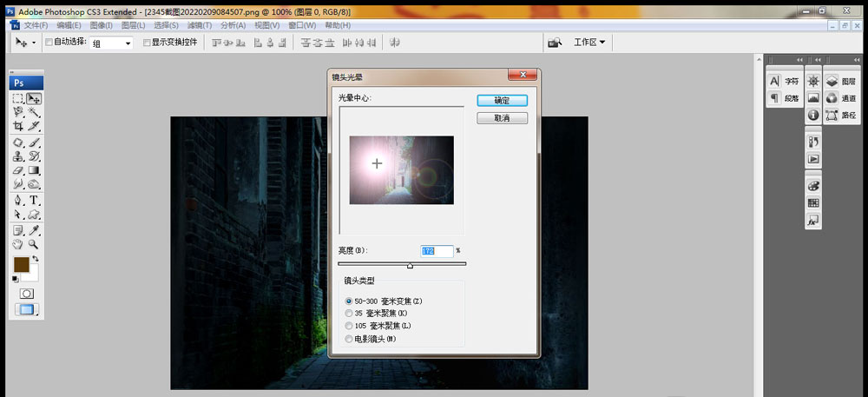Select the Magic Wand tool
This screenshot has height=397, width=868.
35,112
